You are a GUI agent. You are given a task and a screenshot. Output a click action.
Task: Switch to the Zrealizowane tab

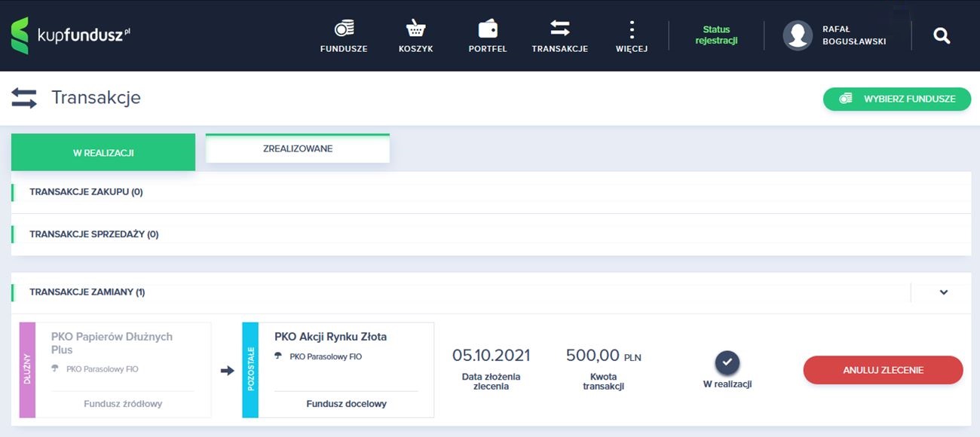pyautogui.click(x=298, y=148)
